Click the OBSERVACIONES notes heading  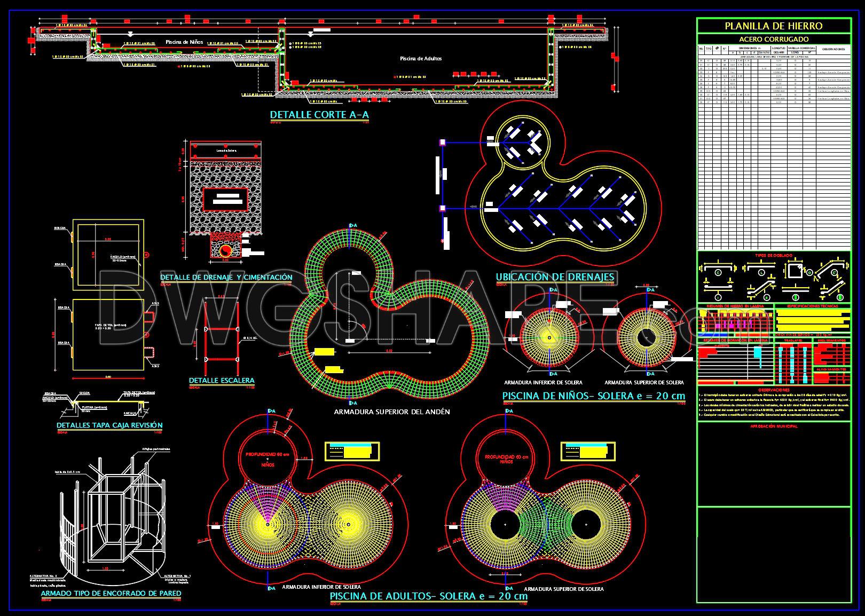[773, 390]
